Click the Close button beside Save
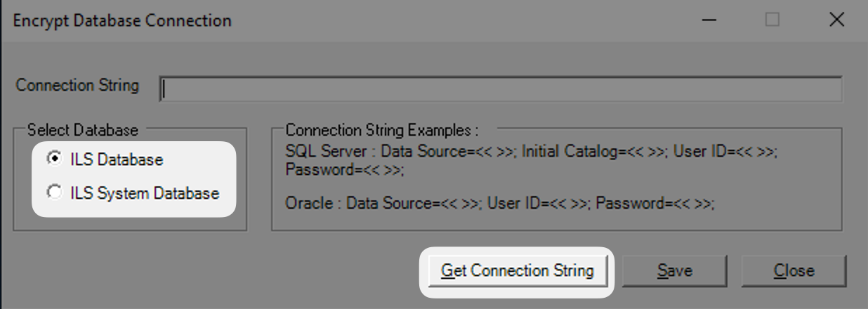This screenshot has width=868, height=309. [x=794, y=270]
